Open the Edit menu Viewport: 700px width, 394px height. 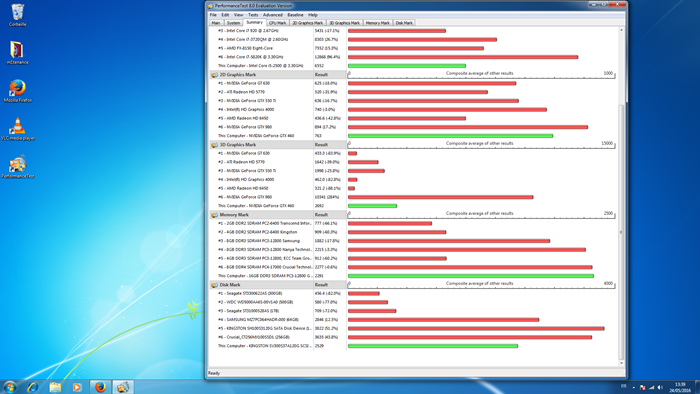pyautogui.click(x=225, y=15)
